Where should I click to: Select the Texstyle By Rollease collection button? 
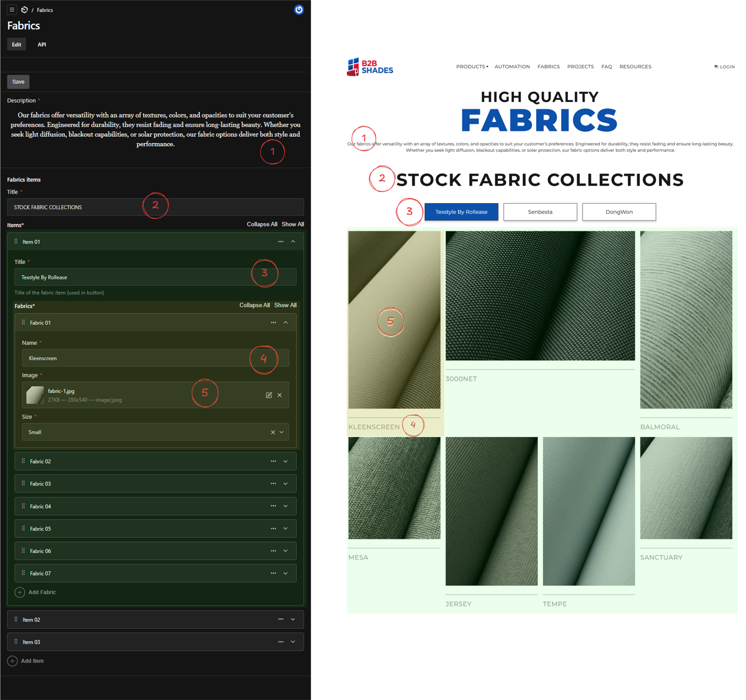pyautogui.click(x=461, y=212)
